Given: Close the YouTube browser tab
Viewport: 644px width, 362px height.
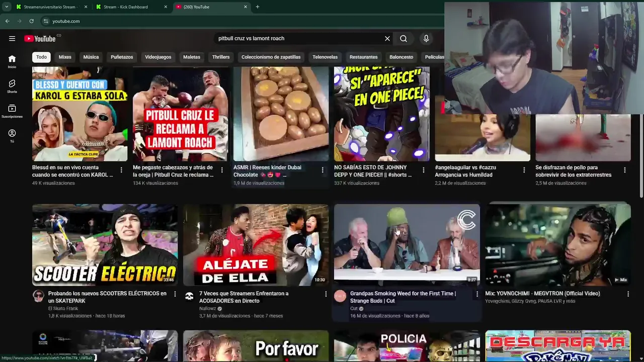Looking at the screenshot, I should pyautogui.click(x=246, y=7).
